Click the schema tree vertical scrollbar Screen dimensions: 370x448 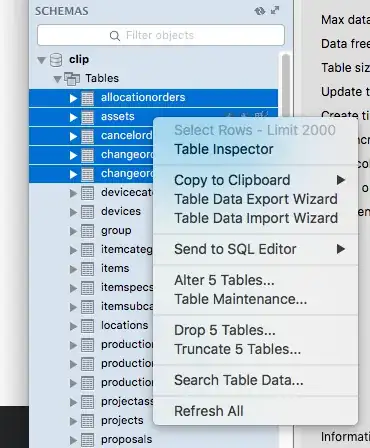(x=286, y=87)
